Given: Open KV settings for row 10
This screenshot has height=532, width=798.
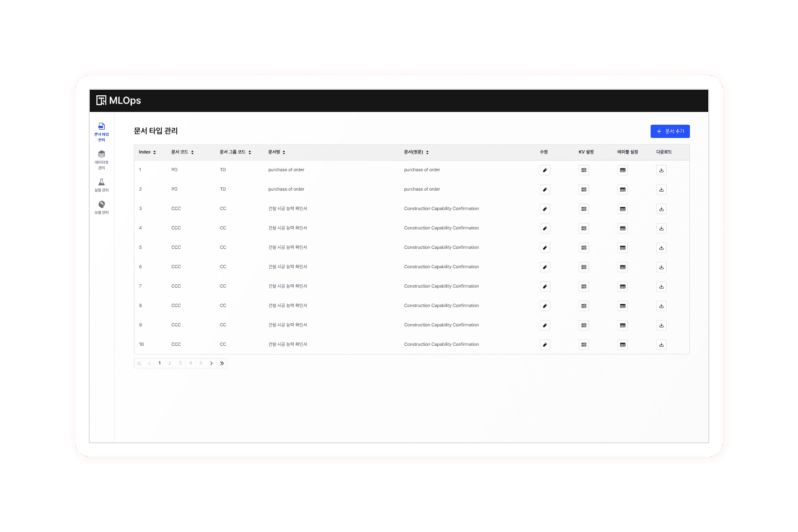Looking at the screenshot, I should click(584, 345).
